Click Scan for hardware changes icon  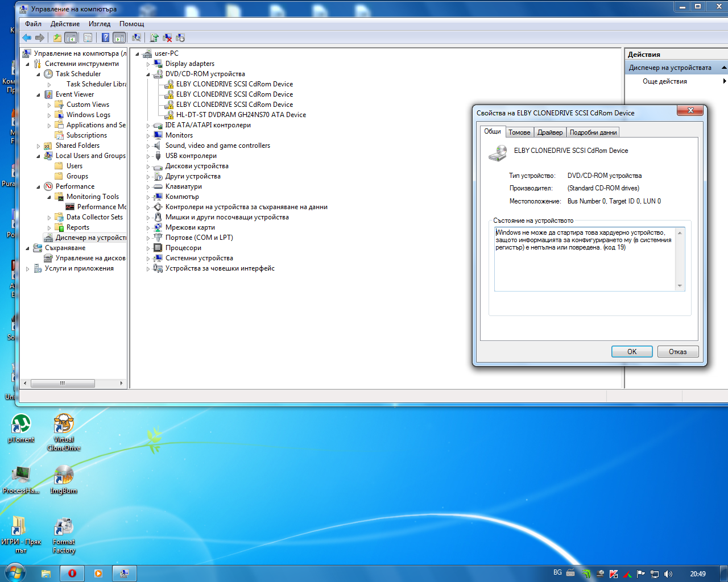[136, 38]
